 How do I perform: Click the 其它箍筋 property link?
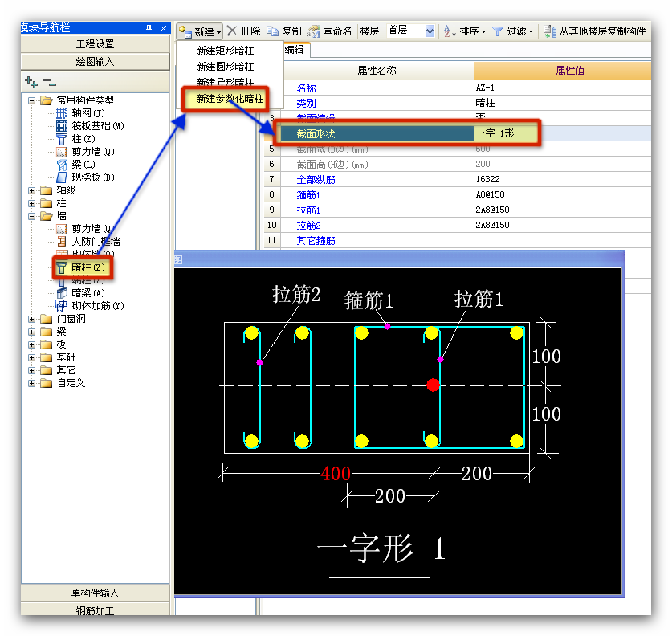pyautogui.click(x=316, y=241)
